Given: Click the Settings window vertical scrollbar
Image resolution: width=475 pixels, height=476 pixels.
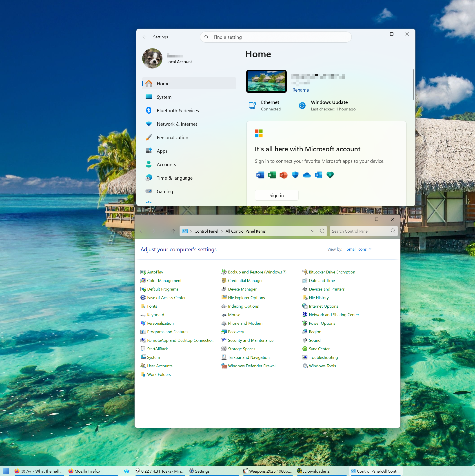Looking at the screenshot, I should 413,85.
